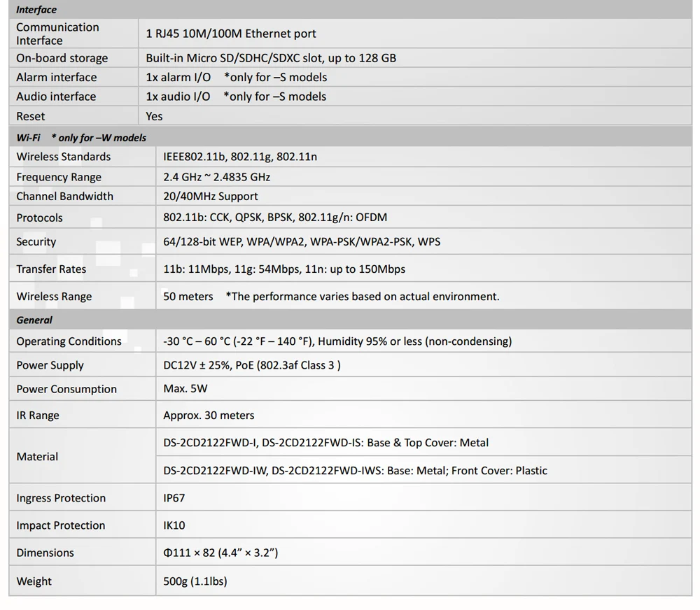
Task: Click 'Front Cover: Plastic' material row
Action: pos(356,471)
